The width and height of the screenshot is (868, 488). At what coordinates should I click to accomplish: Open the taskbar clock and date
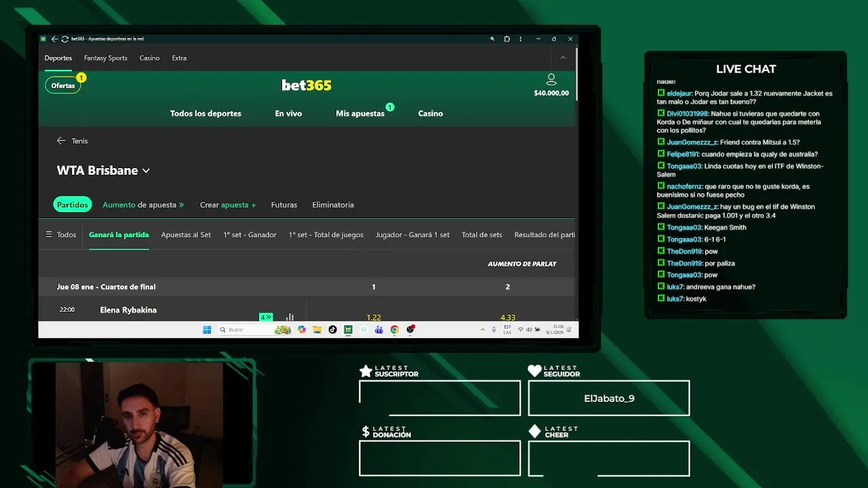pyautogui.click(x=556, y=329)
